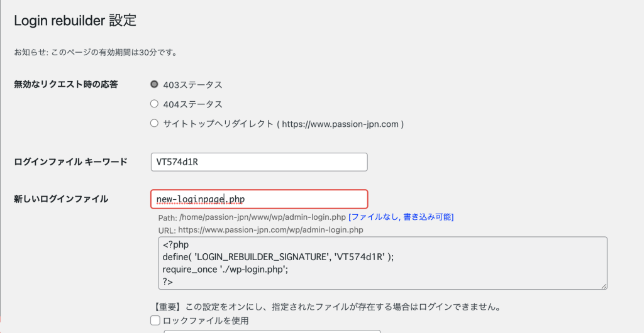
Task: Select the サイトトップへリダイレクト radio option
Action: (155, 123)
